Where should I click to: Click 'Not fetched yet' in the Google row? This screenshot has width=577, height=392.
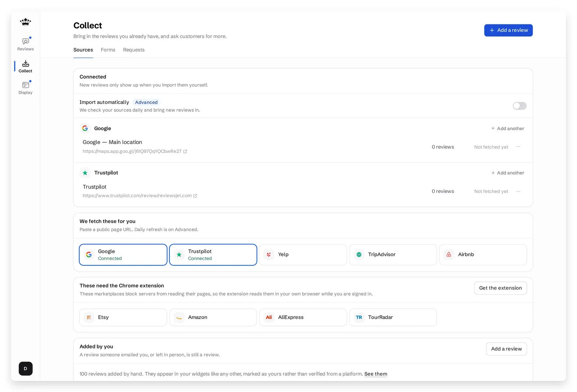[x=491, y=147]
